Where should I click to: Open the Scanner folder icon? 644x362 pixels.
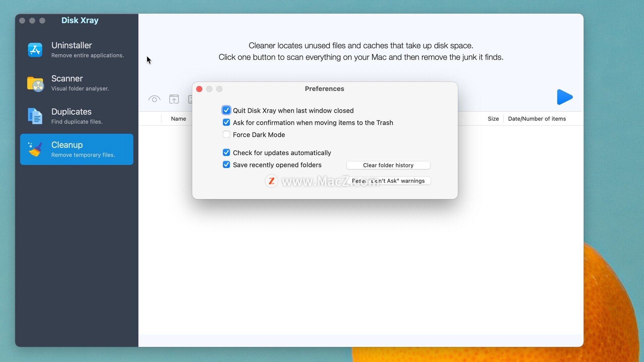[35, 84]
